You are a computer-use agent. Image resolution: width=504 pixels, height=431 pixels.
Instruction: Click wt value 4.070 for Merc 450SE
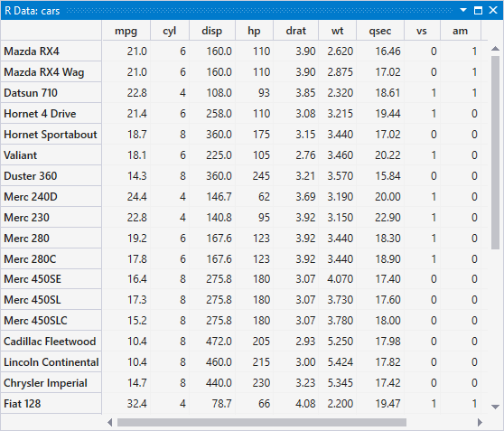click(x=341, y=279)
